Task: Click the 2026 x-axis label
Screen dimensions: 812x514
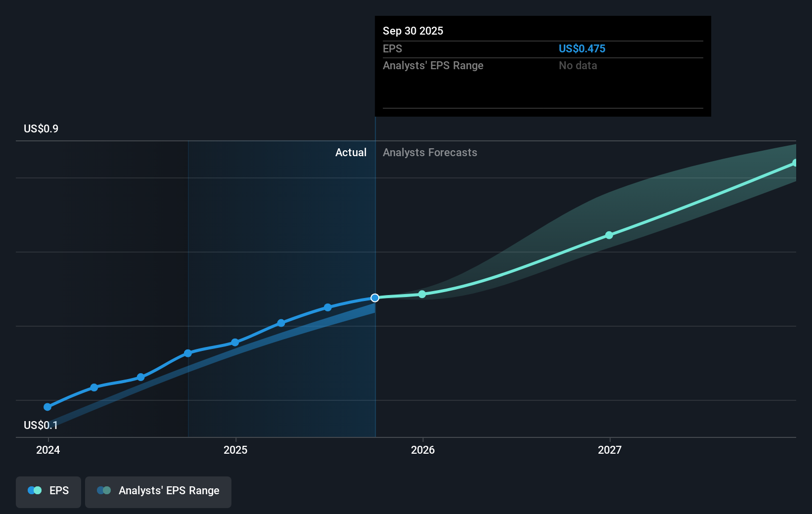Action: point(423,450)
